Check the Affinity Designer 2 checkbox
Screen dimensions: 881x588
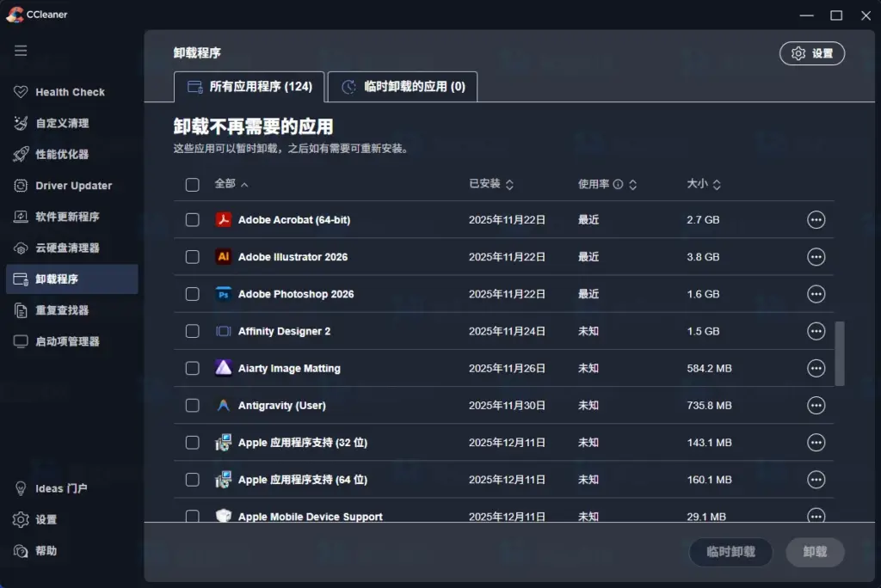(192, 331)
